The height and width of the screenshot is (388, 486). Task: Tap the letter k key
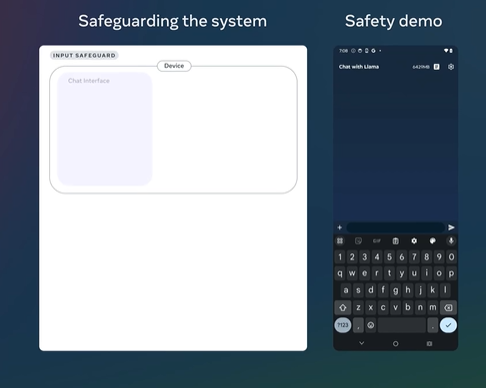pos(433,290)
